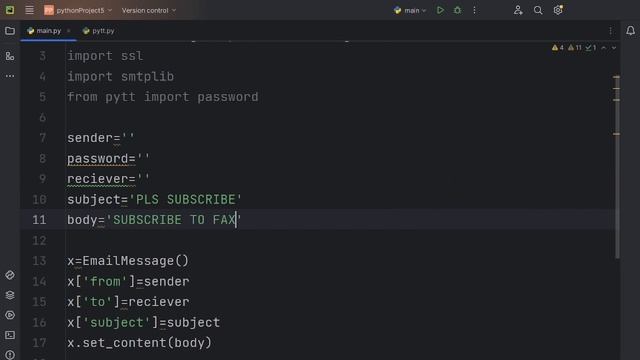Click the x['from']=sender line
Image resolution: width=640 pixels, height=360 pixels.
pos(128,281)
